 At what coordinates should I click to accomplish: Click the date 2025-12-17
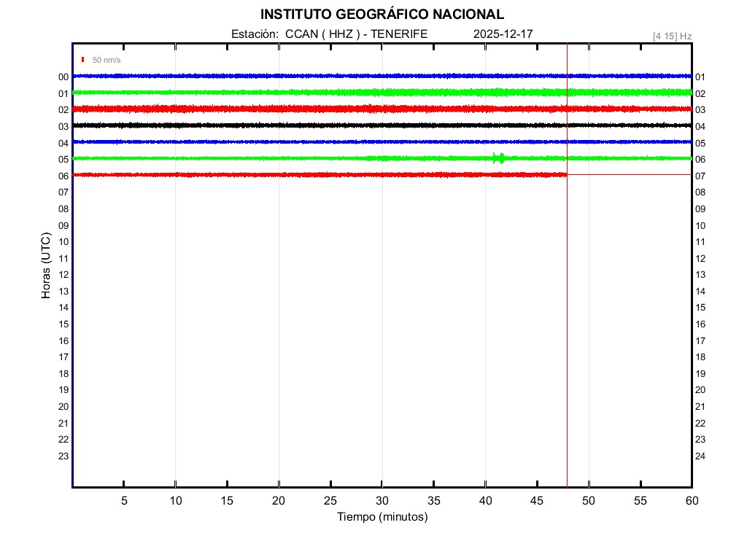point(503,34)
